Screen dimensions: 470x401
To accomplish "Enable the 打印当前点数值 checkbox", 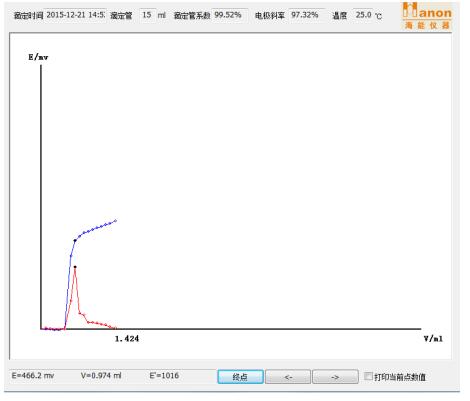I will 368,376.
